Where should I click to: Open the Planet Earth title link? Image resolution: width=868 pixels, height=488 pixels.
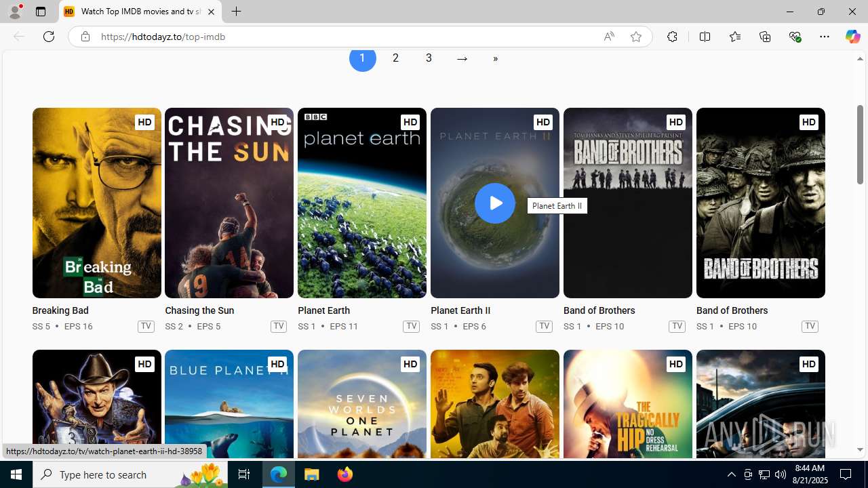[323, 310]
